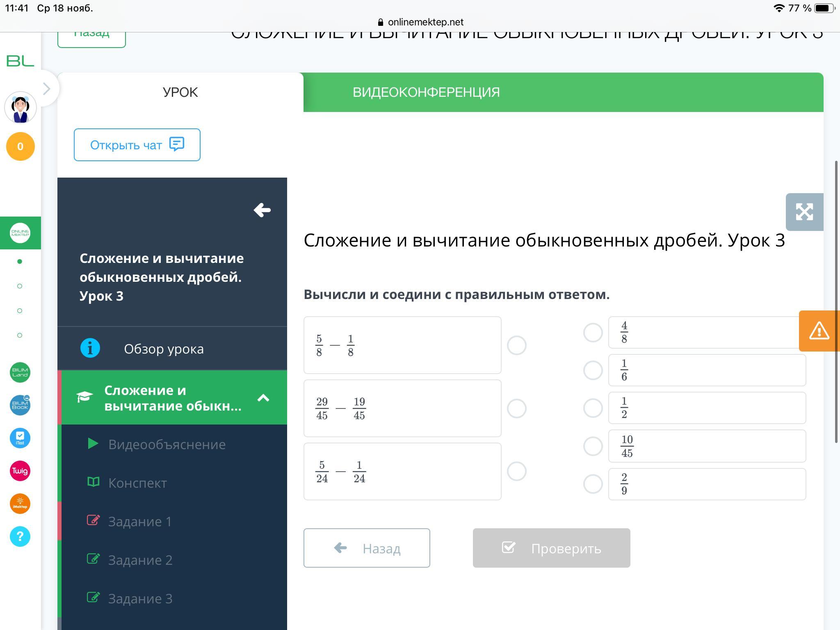Open the BilimLand sidebar icon
840x630 pixels.
click(20, 372)
